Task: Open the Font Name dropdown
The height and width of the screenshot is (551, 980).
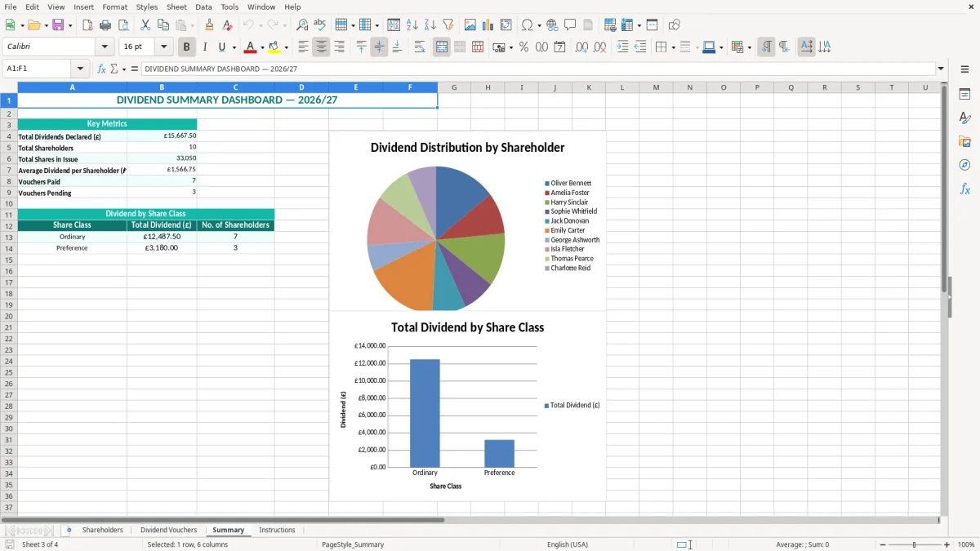Action: pos(105,47)
